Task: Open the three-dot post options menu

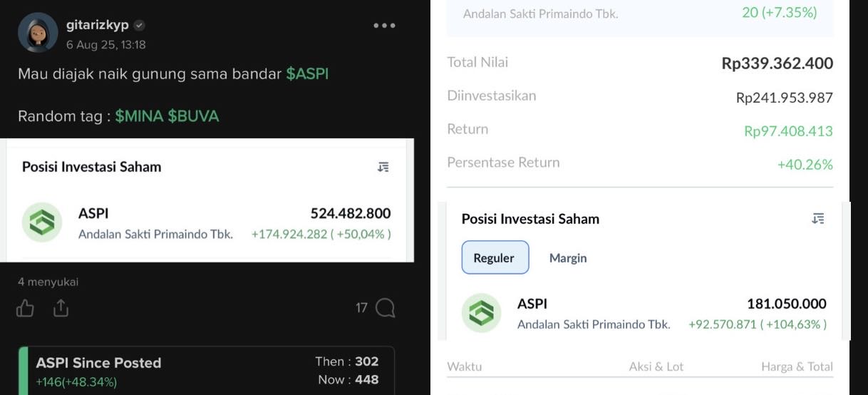Action: click(x=384, y=26)
